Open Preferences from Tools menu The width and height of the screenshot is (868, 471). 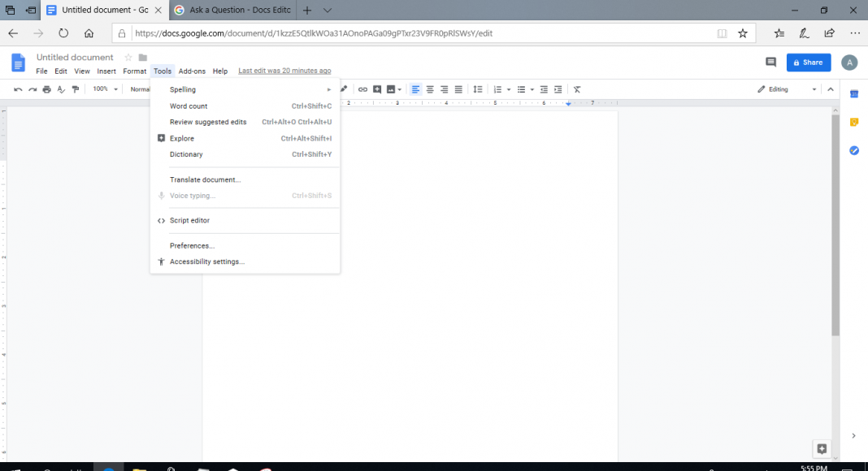coord(245,246)
